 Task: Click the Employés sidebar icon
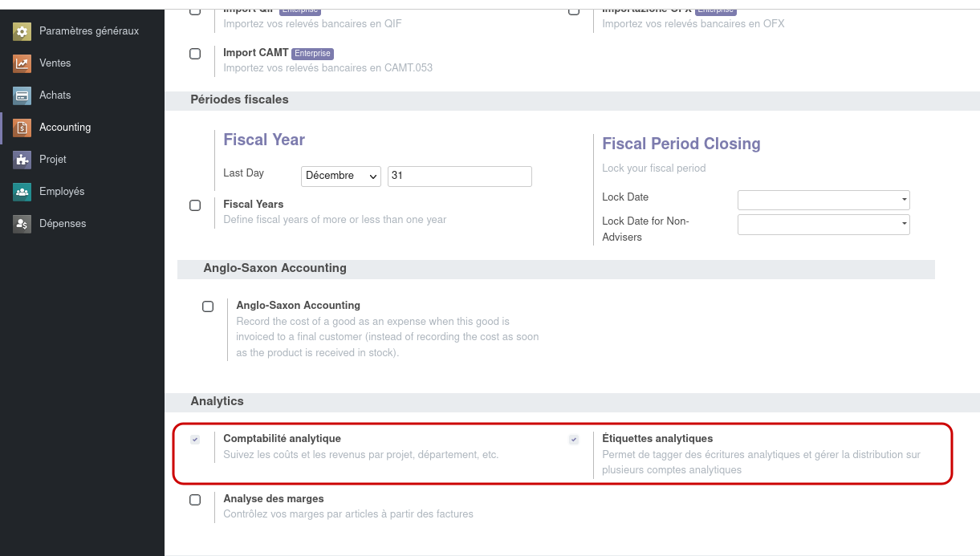(20, 191)
